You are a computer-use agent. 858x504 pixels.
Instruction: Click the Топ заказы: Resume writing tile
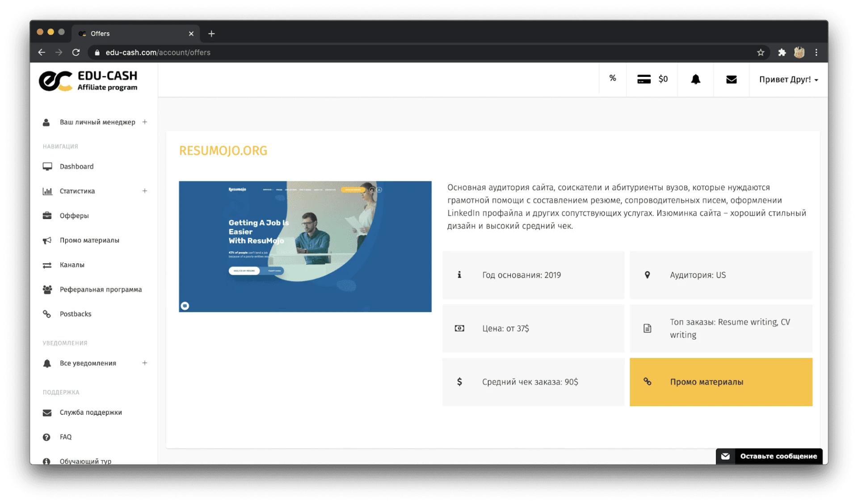(x=721, y=328)
